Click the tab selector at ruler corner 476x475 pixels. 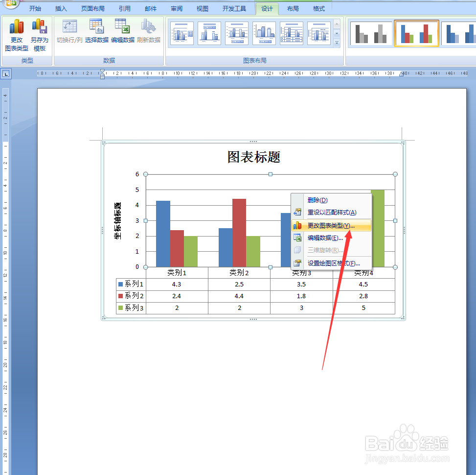pyautogui.click(x=6, y=73)
